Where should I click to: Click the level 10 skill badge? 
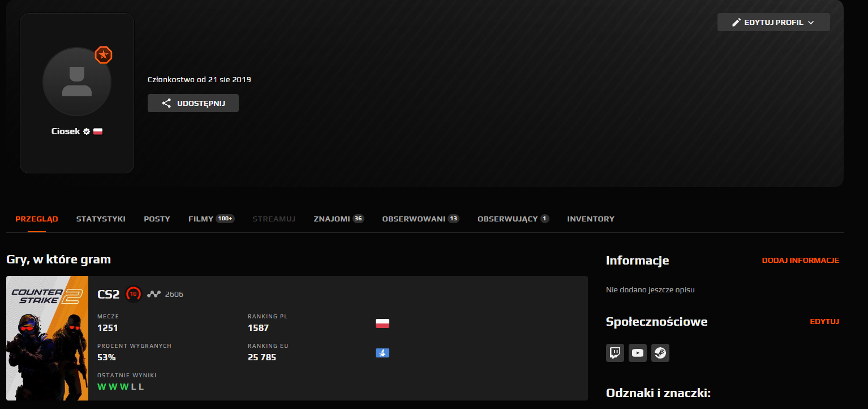(x=134, y=294)
